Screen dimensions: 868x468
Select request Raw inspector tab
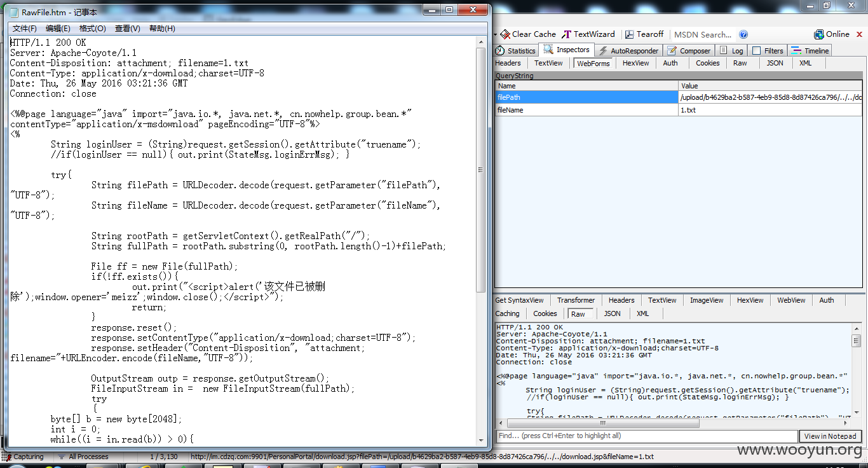[x=740, y=63]
